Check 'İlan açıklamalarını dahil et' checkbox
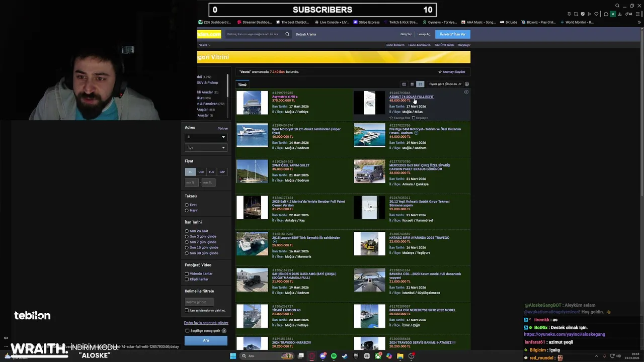This screenshot has height=362, width=644. [x=187, y=311]
